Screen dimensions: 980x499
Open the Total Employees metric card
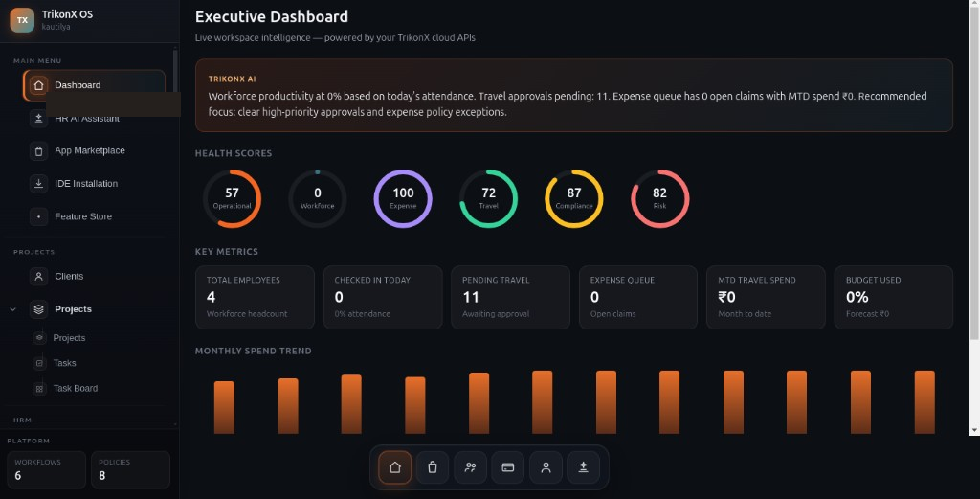coord(255,297)
